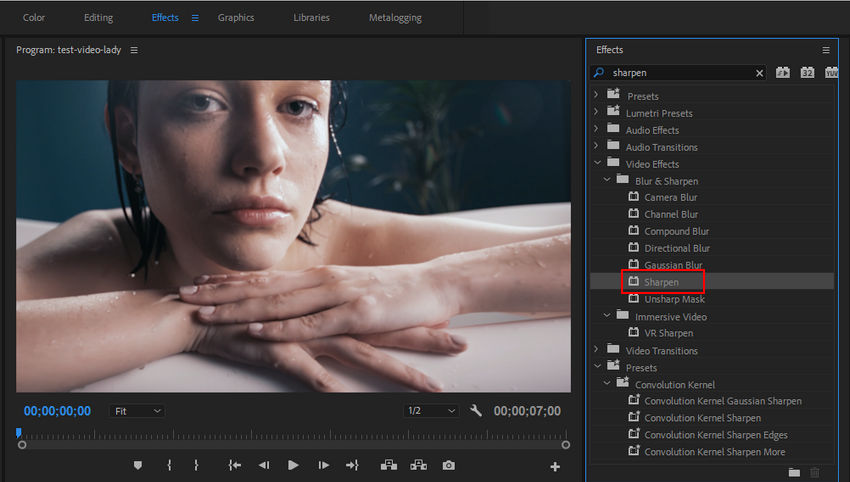Select the Sharpen effect

661,282
